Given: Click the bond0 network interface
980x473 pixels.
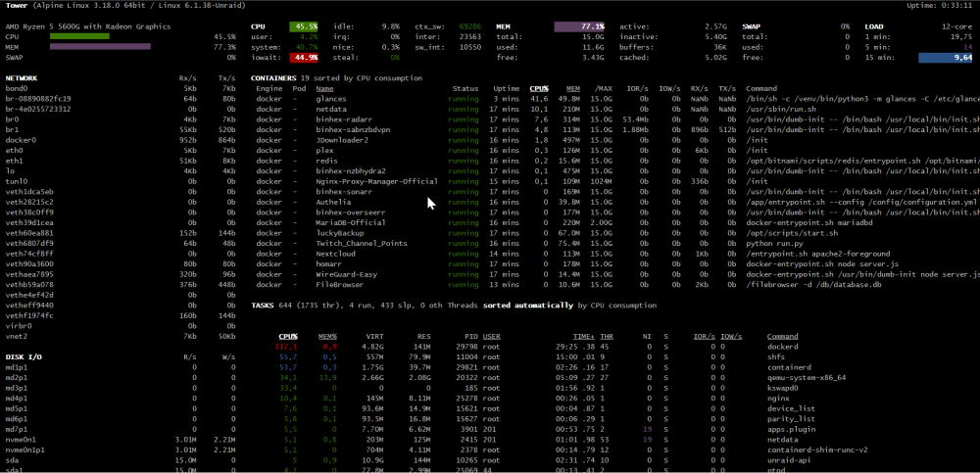Looking at the screenshot, I should tap(15, 89).
